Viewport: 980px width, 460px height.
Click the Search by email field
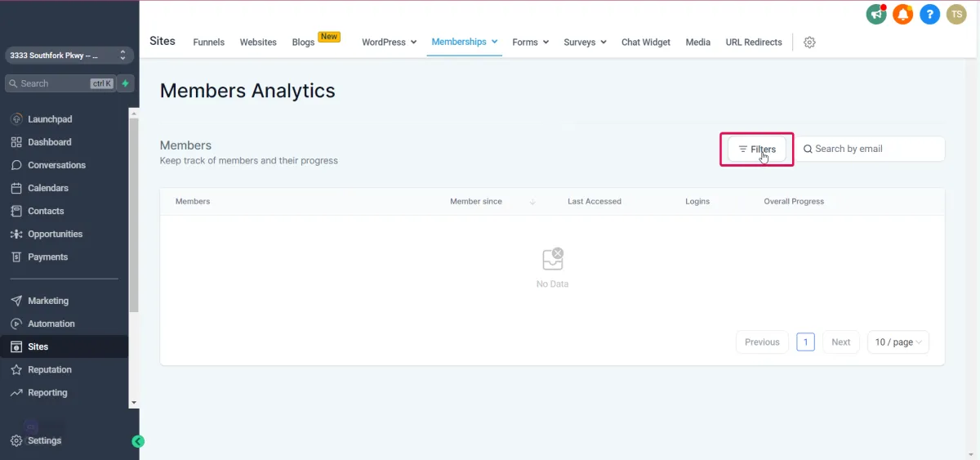[x=871, y=149]
